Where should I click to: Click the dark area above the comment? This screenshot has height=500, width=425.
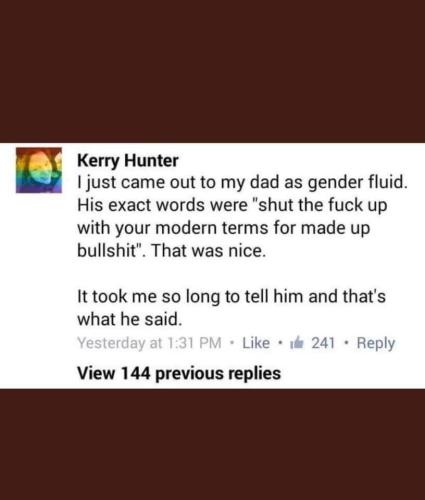tap(212, 71)
